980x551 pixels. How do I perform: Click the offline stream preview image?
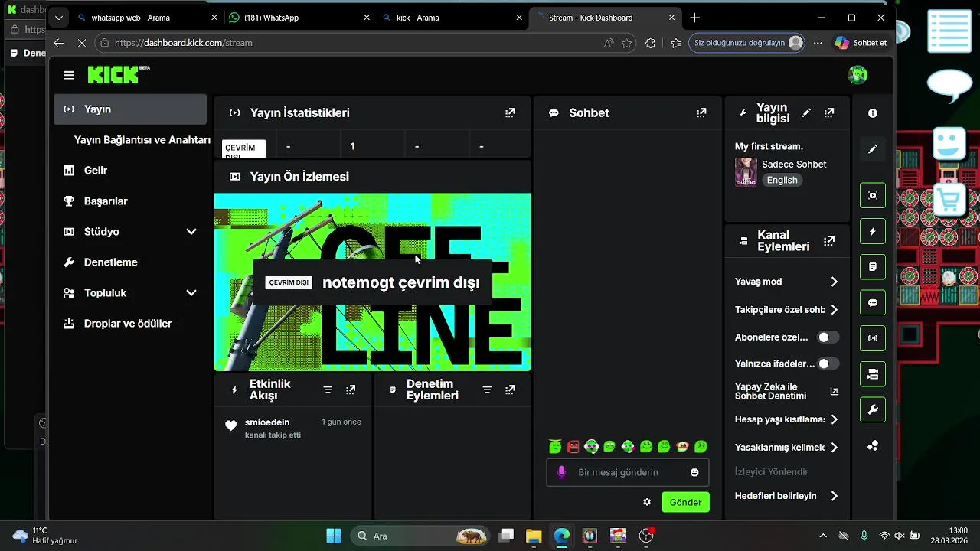pyautogui.click(x=373, y=282)
